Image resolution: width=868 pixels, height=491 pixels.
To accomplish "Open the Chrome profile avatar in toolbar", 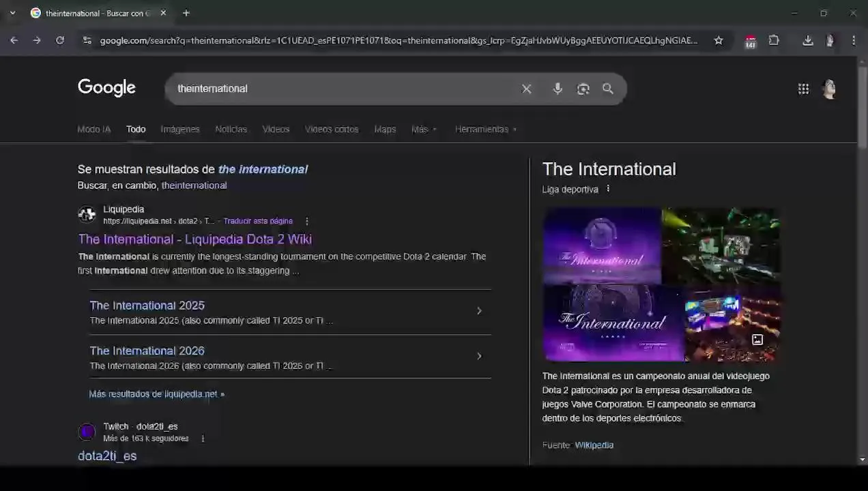I will click(830, 40).
